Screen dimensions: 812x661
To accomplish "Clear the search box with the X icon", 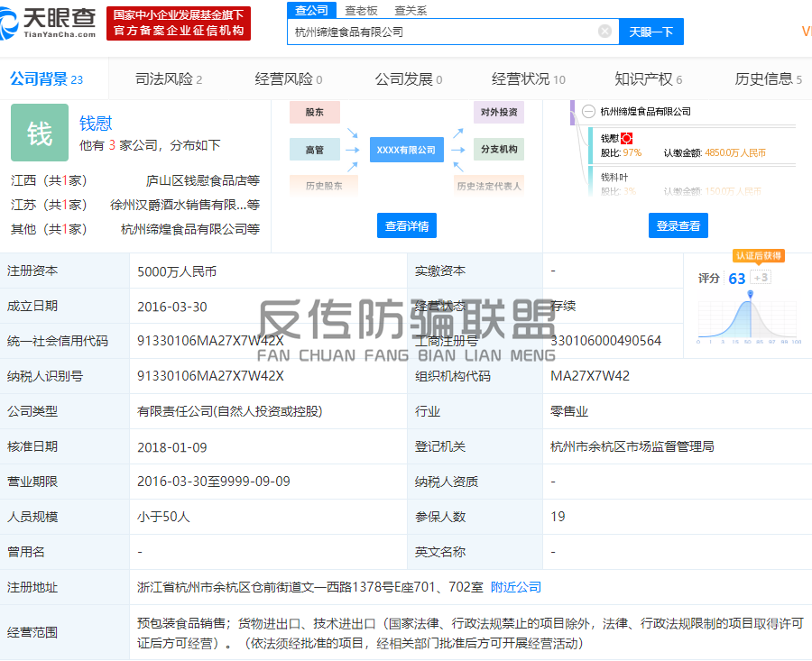I will [x=604, y=32].
